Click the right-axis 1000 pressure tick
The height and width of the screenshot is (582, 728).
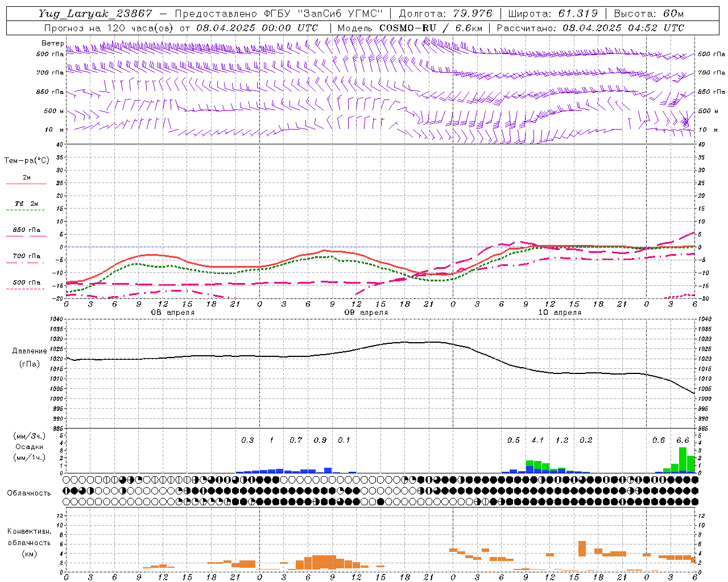705,399
